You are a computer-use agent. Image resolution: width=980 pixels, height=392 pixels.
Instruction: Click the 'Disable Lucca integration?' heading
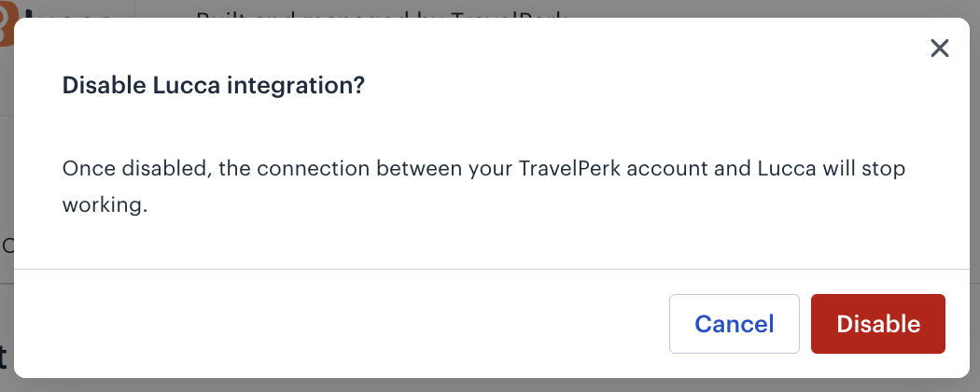pos(213,85)
